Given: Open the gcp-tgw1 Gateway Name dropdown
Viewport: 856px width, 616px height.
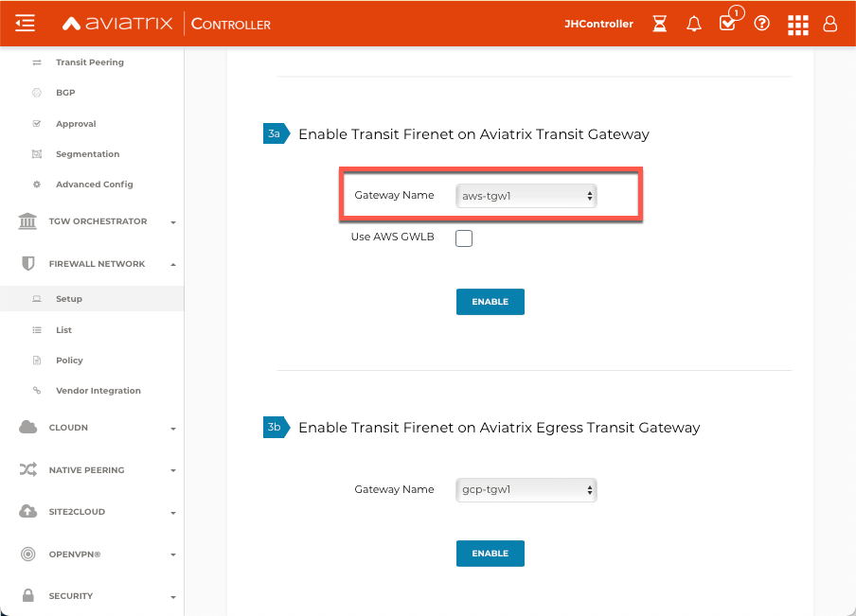Looking at the screenshot, I should click(526, 490).
